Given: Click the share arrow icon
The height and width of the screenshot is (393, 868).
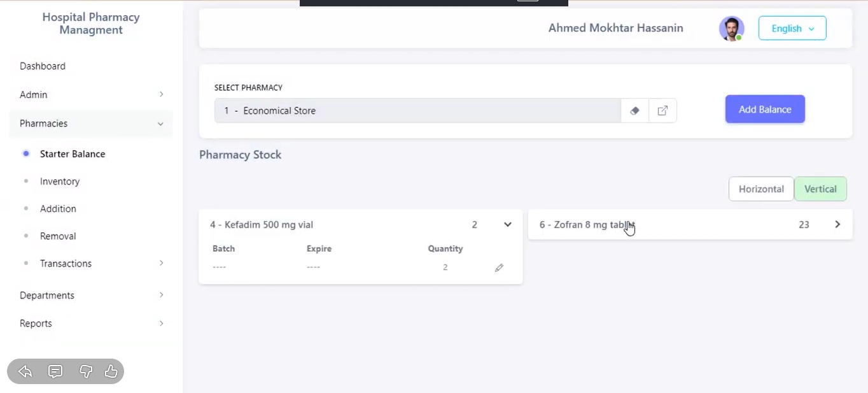Looking at the screenshot, I should coord(25,371).
